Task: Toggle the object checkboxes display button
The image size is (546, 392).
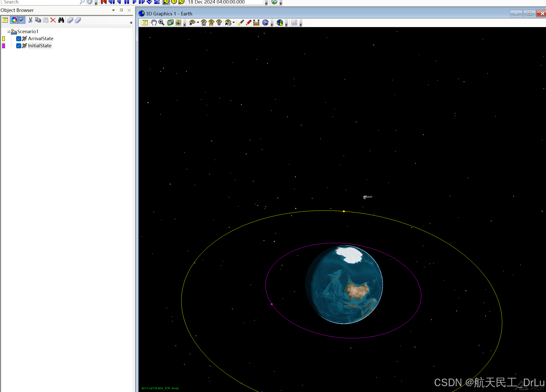Action: [x=22, y=20]
